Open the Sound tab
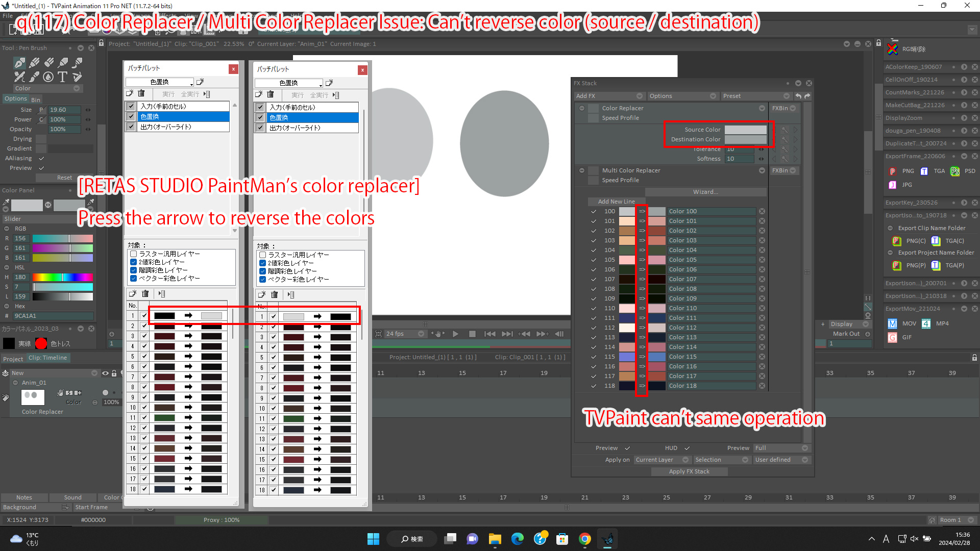Screen dimensions: 980x551 coord(72,497)
